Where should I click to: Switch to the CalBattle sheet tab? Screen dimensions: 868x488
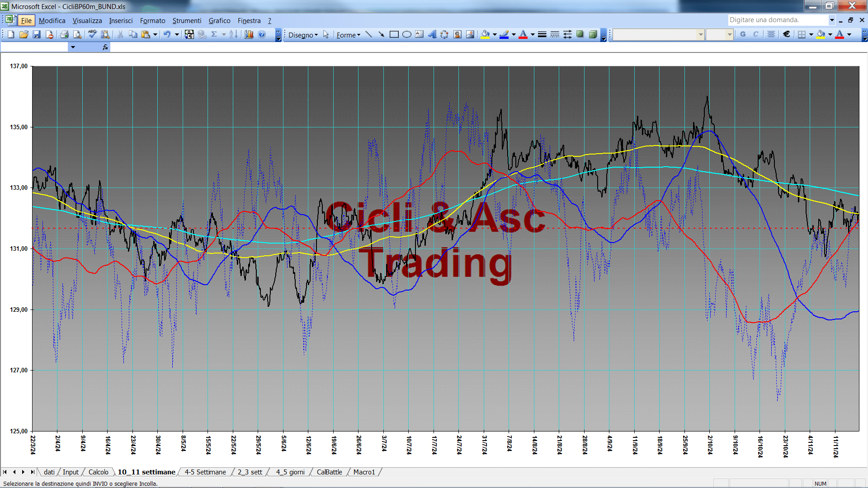click(x=329, y=472)
